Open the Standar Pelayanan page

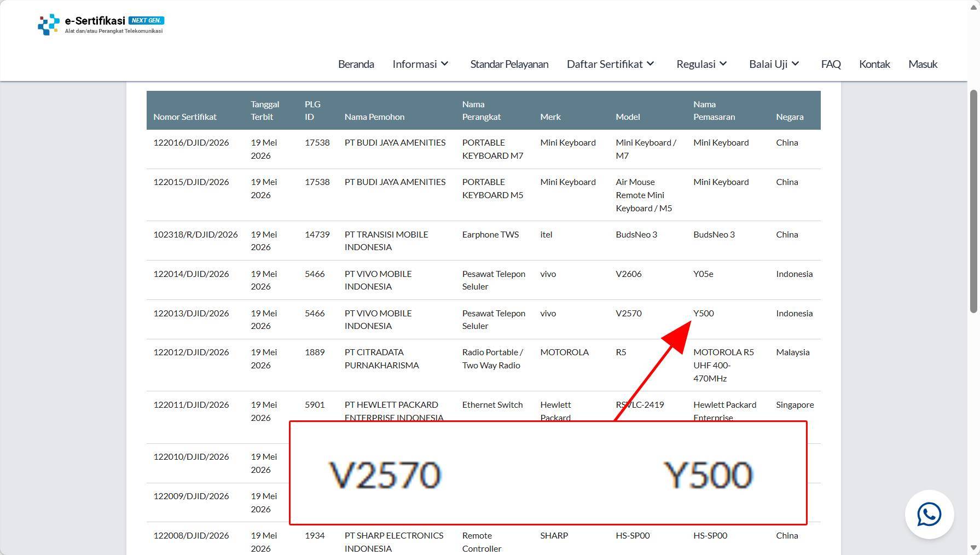[509, 64]
